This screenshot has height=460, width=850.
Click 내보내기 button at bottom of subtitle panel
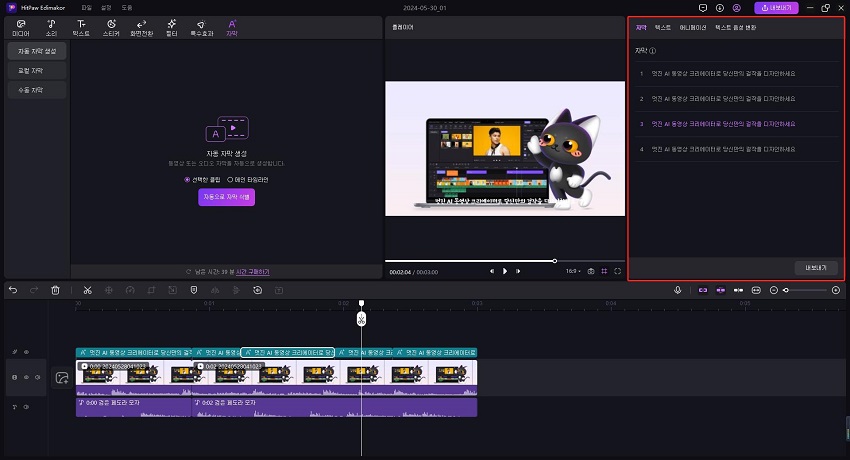(x=816, y=268)
